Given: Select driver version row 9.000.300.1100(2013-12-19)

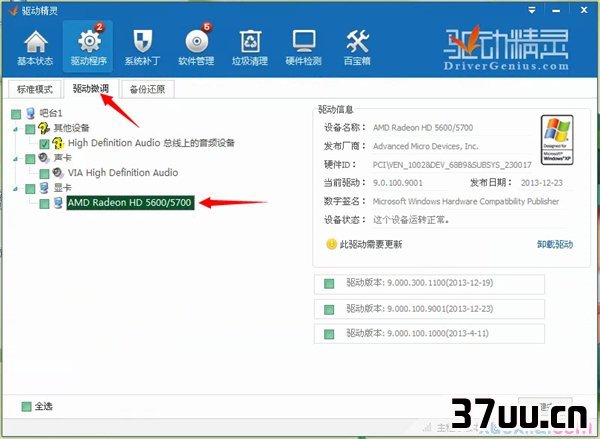Looking at the screenshot, I should (429, 284).
